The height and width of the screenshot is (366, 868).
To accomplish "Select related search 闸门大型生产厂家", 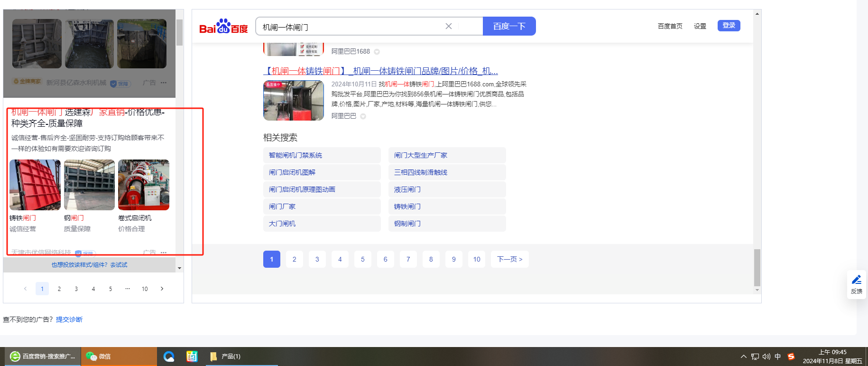I will point(447,155).
